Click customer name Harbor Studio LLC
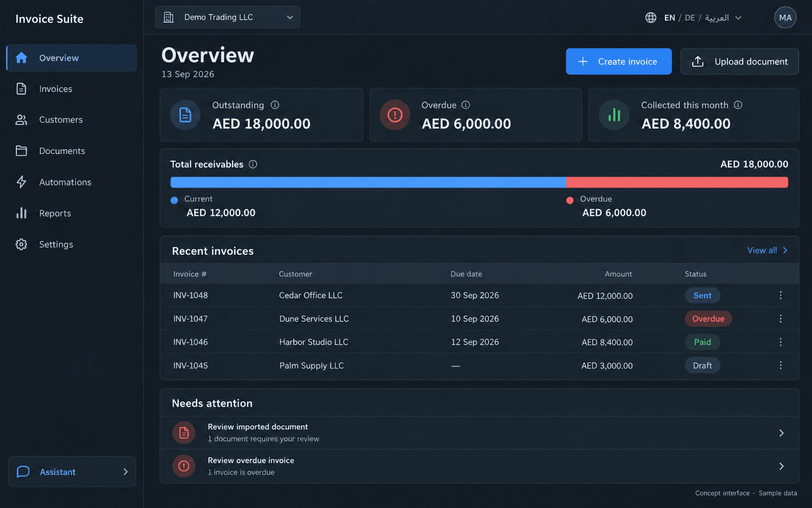The image size is (812, 508). pyautogui.click(x=314, y=342)
